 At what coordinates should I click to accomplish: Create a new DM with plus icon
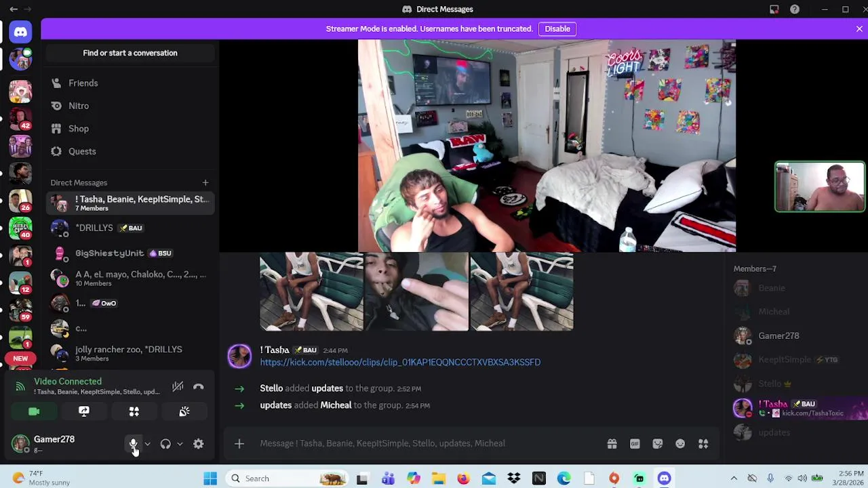pyautogui.click(x=205, y=182)
